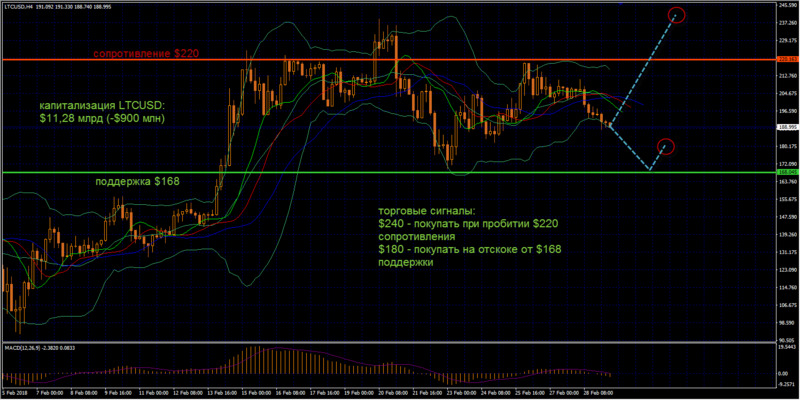Click the '8 Feb 08:00' time label
Image resolution: width=800 pixels, height=400 pixels.
(x=86, y=395)
